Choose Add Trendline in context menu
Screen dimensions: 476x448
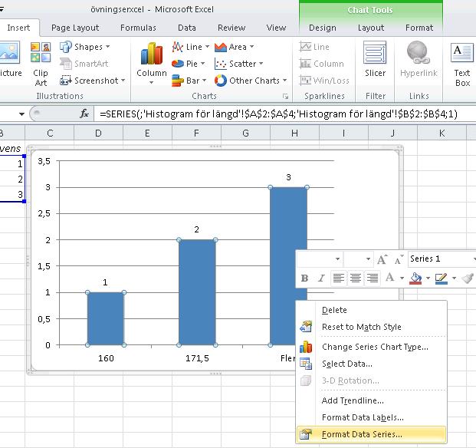pos(371,400)
